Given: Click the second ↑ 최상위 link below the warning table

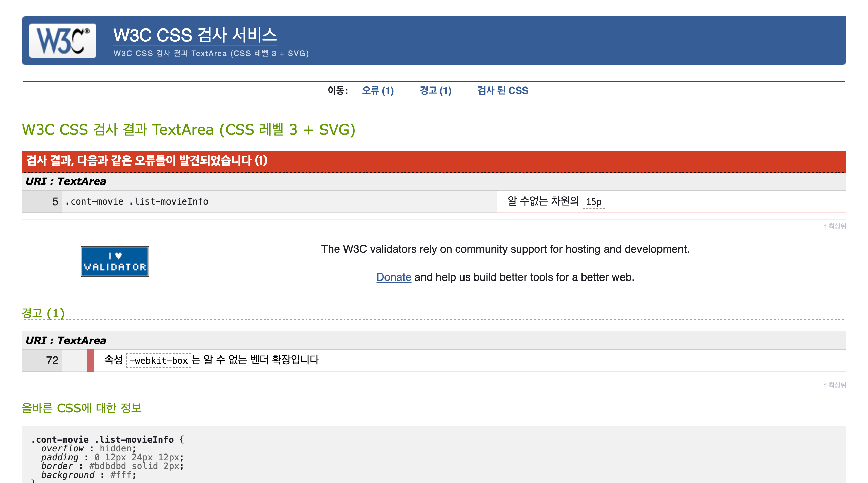Looking at the screenshot, I should click(834, 385).
